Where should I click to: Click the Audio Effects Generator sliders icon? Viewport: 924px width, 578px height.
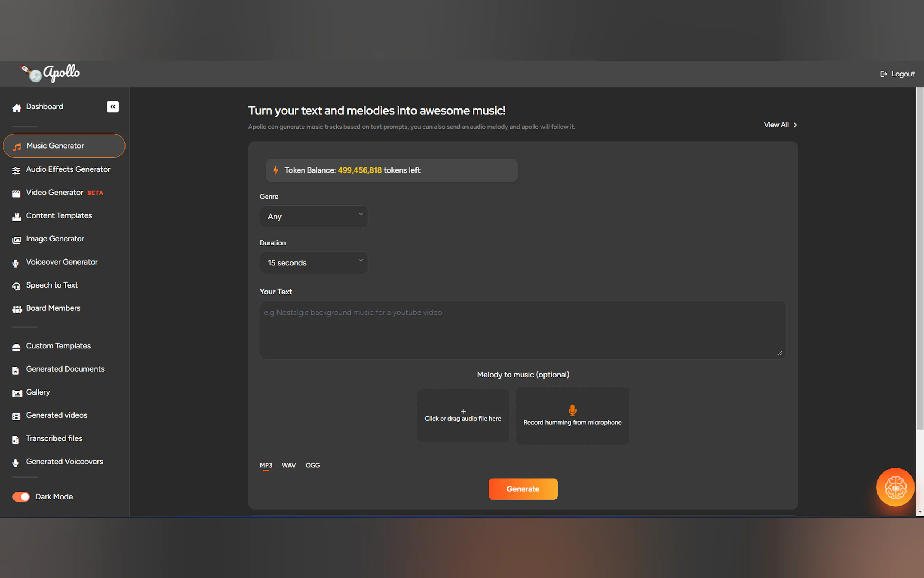[x=16, y=170]
